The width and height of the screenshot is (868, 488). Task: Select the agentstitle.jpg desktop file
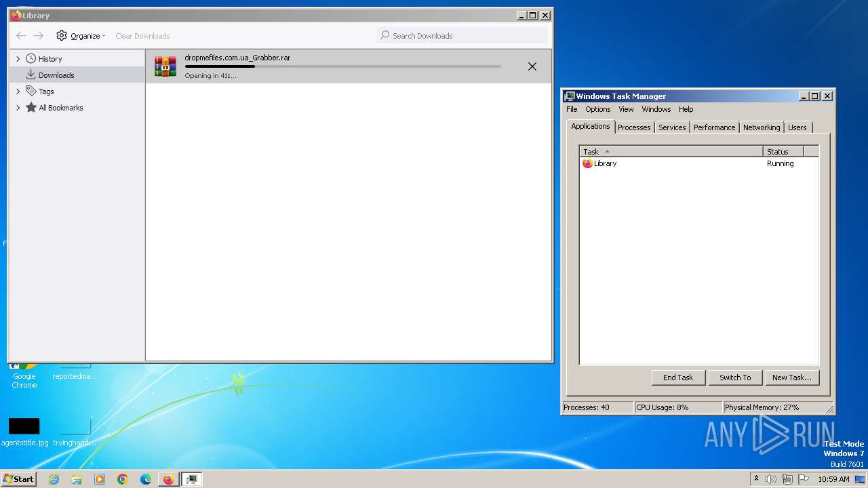coord(24,431)
